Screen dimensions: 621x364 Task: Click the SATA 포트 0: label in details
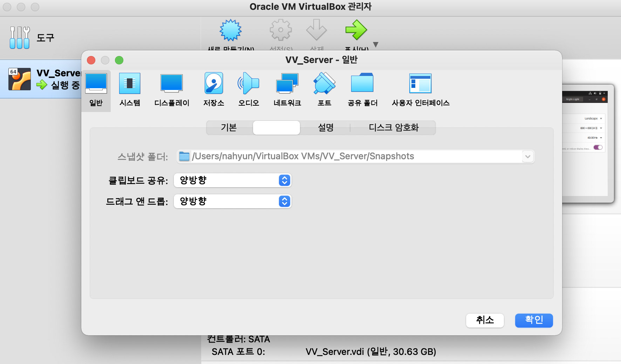tap(238, 352)
